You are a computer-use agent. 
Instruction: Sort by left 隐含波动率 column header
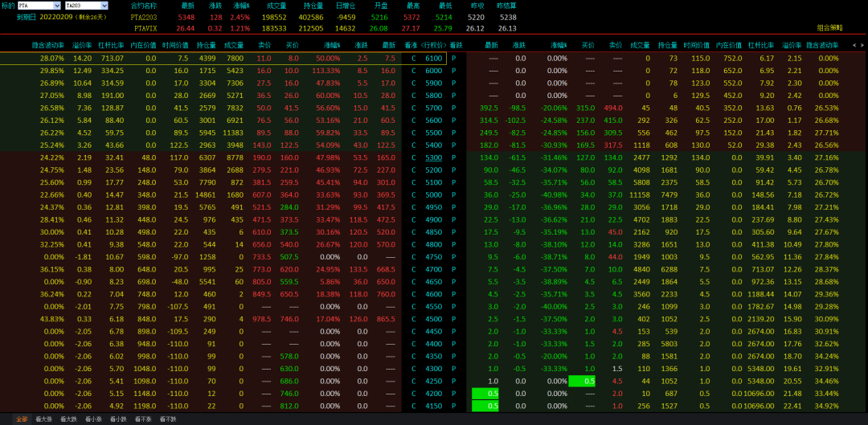[x=47, y=46]
